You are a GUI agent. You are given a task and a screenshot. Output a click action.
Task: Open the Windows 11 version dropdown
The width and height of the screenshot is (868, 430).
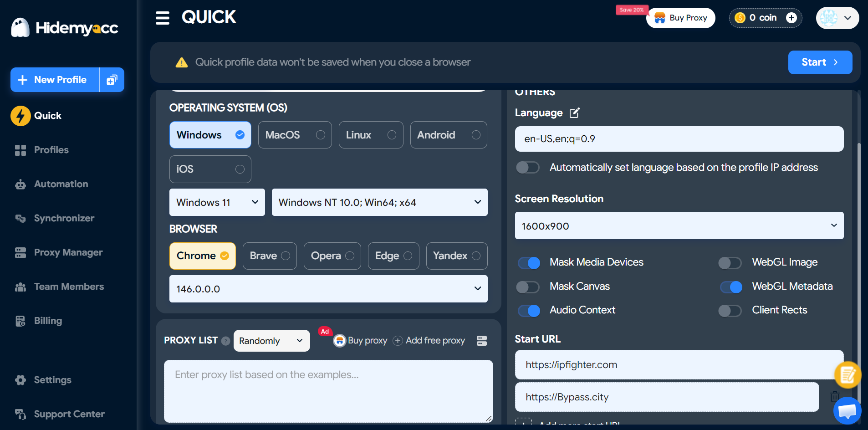click(217, 202)
